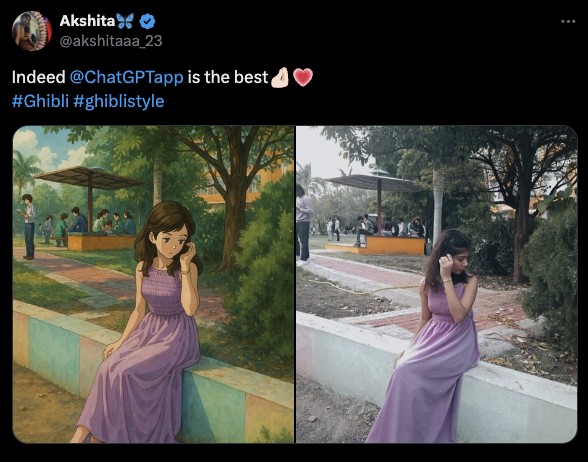Viewport: 588px width, 462px height.
Task: Click the standing man reading in the illustration
Action: (x=29, y=226)
